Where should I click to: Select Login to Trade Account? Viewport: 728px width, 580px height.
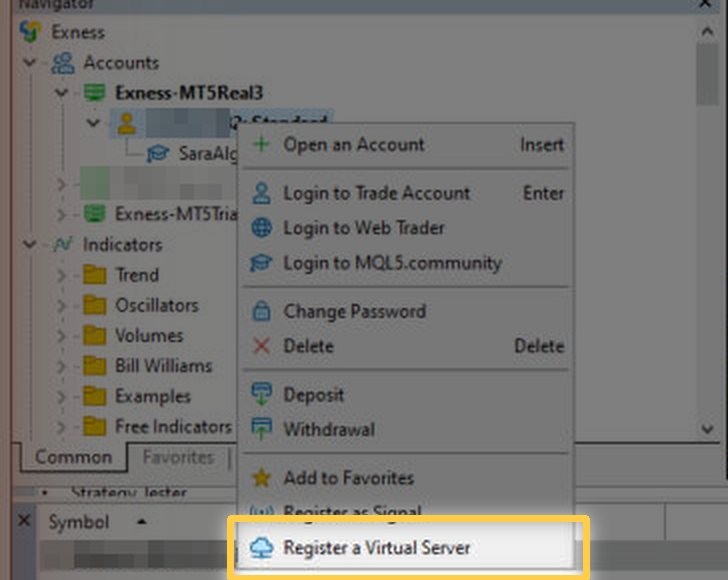click(407, 193)
